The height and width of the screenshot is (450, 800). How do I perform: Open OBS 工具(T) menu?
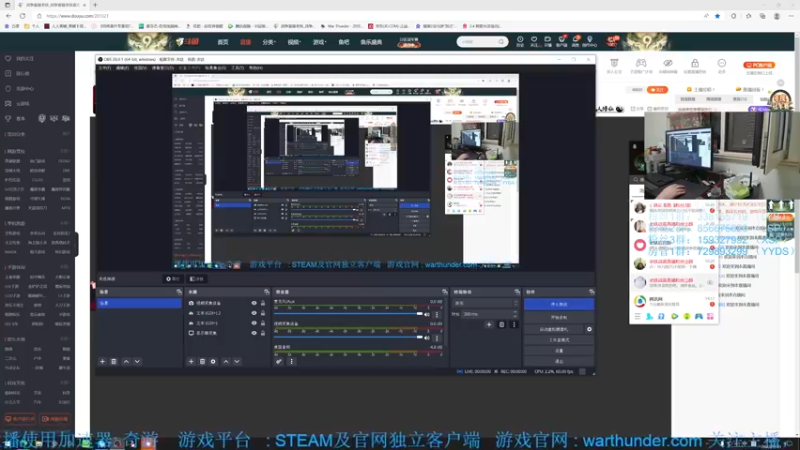click(x=237, y=68)
